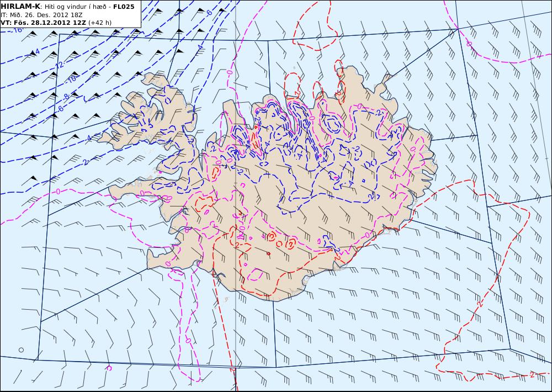This screenshot has width=552, height=392.
Task: Click the HIRLAM-K model title text
Action: pos(21,7)
